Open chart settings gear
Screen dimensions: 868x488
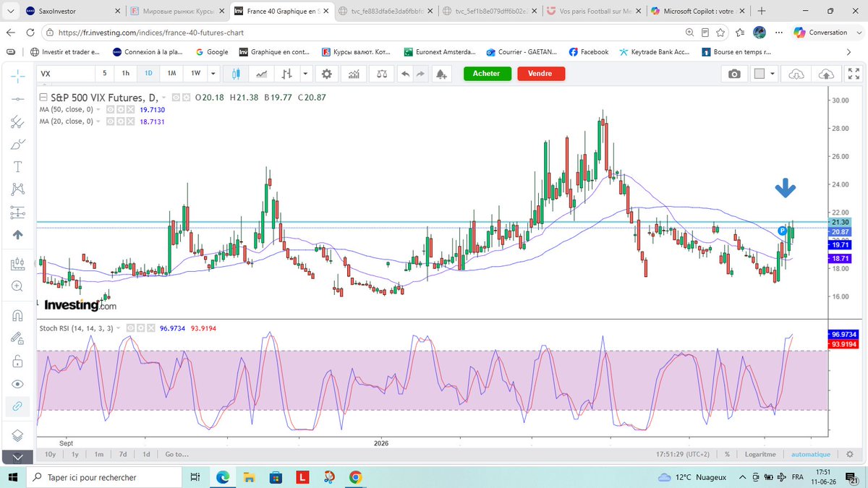[327, 74]
